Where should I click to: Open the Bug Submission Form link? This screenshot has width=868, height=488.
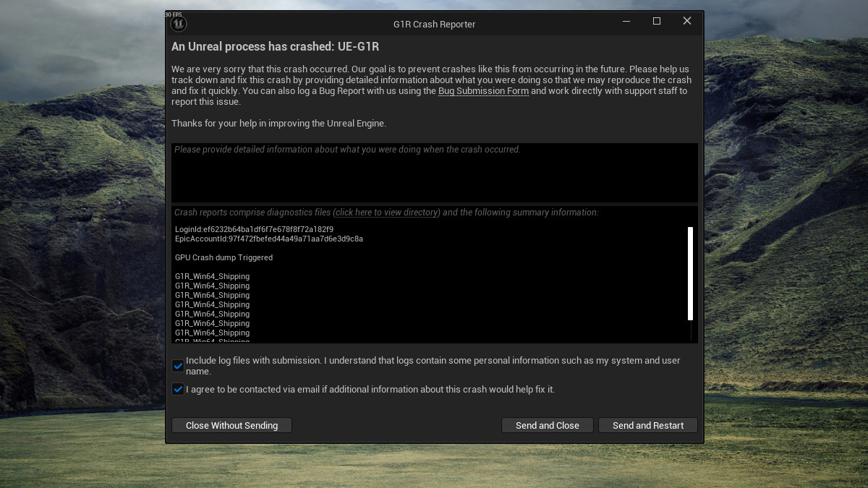483,91
